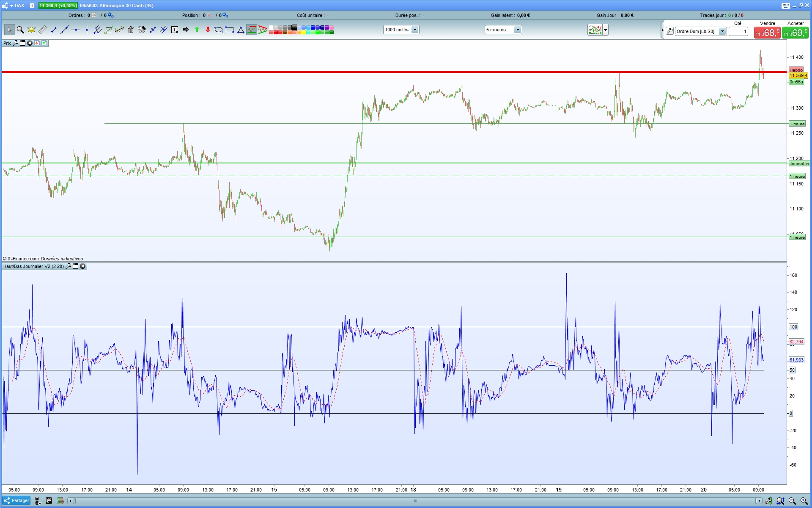
Task: Click the Partager share button
Action: click(x=16, y=500)
